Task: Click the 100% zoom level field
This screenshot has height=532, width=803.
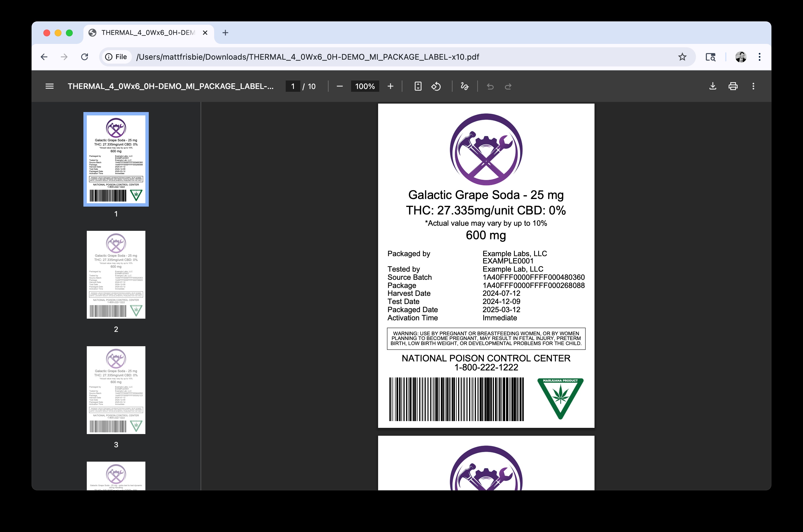Action: click(x=365, y=86)
